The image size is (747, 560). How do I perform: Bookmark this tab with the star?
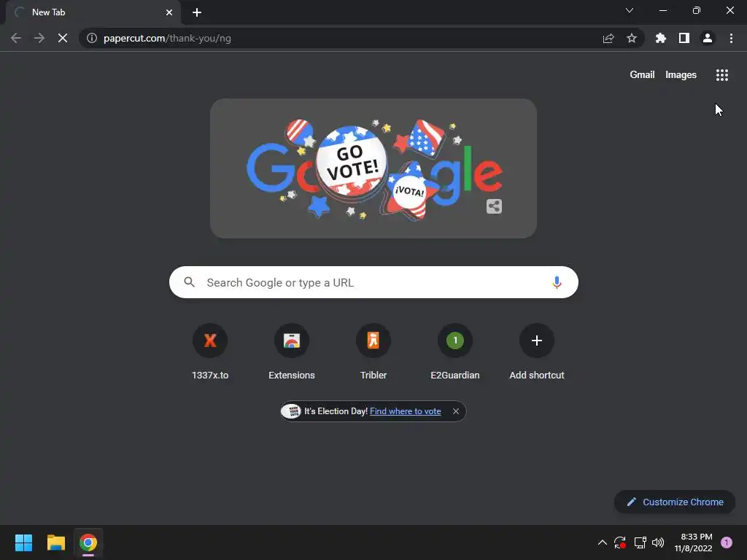[632, 38]
